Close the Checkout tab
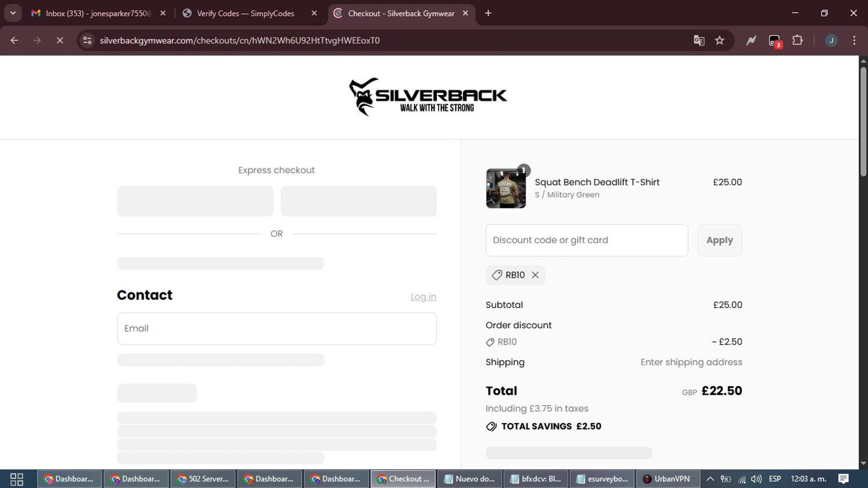The image size is (868, 488). coord(465,13)
